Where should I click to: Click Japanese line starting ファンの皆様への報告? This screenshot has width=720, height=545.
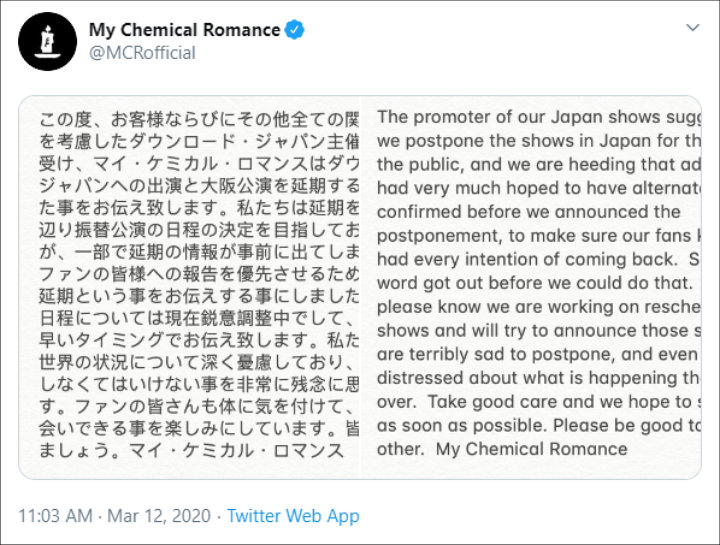(199, 274)
